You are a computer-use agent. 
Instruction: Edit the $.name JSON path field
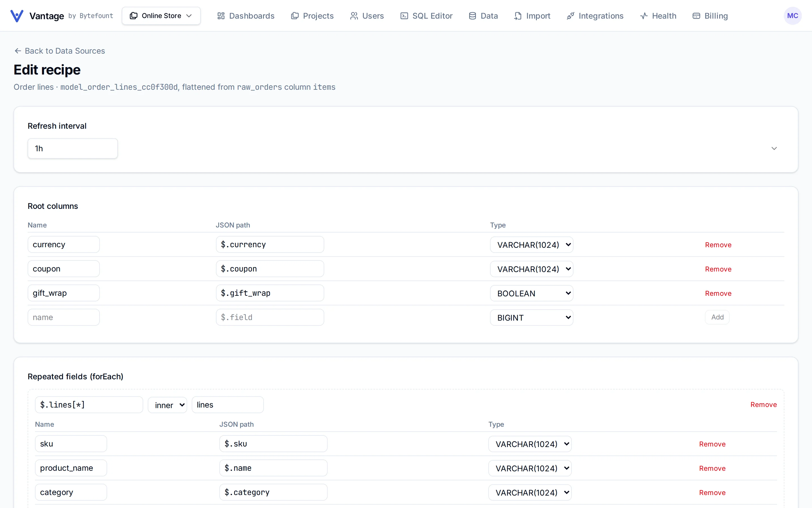(x=273, y=468)
